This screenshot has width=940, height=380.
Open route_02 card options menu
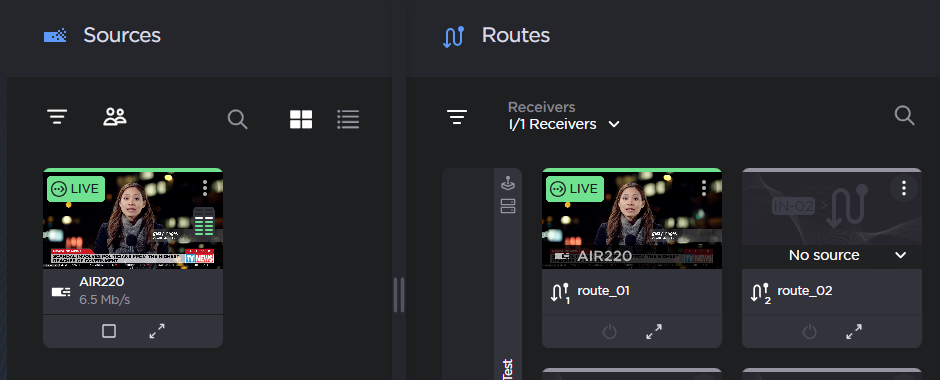pos(903,188)
